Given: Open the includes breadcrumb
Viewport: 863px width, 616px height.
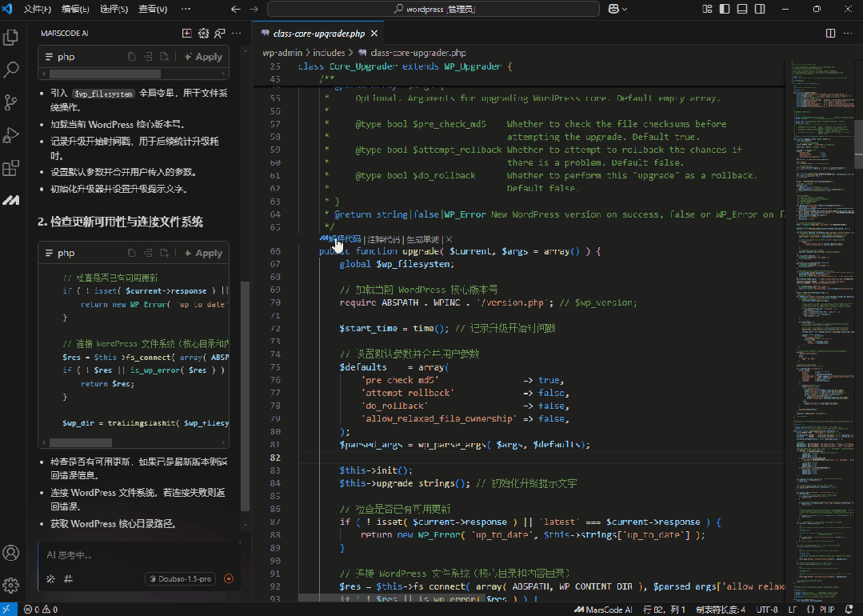Looking at the screenshot, I should [330, 53].
